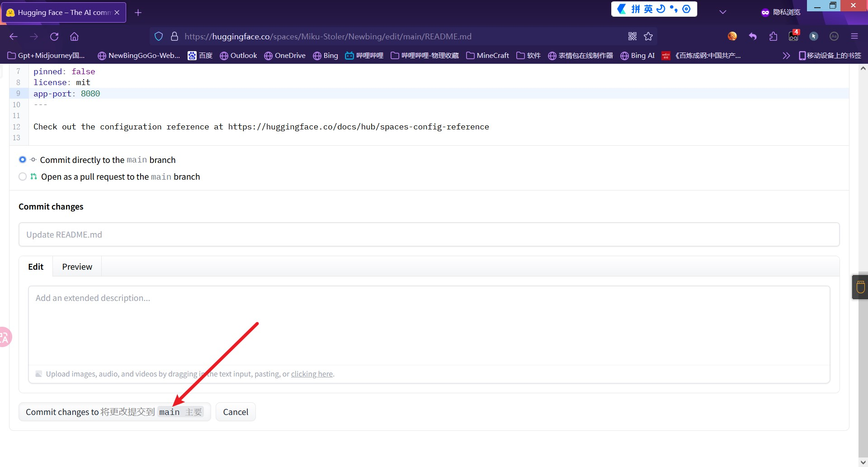The image size is (868, 467).
Task: Go back to the previous page
Action: pyautogui.click(x=14, y=37)
